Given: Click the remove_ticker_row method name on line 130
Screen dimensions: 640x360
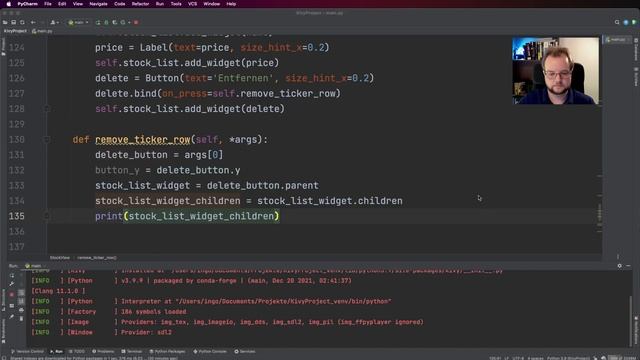Looking at the screenshot, I should tap(142, 140).
